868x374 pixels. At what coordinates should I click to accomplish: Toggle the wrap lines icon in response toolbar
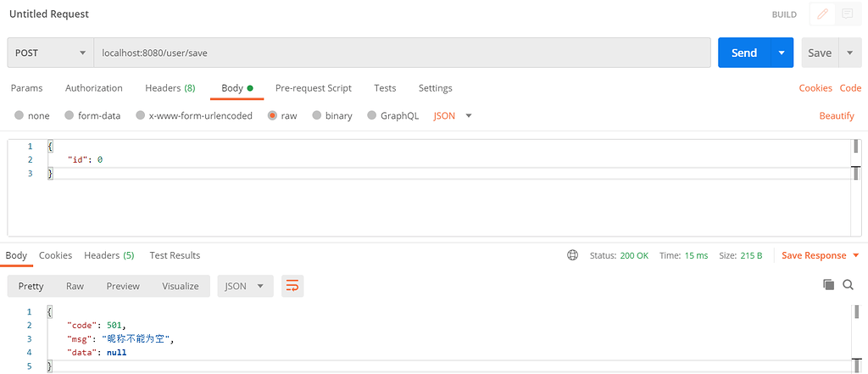click(x=292, y=286)
